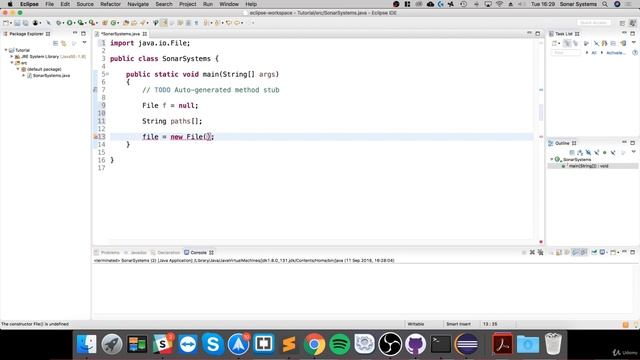
Task: Expand the JRE System Library node
Action: pyautogui.click(x=12, y=57)
